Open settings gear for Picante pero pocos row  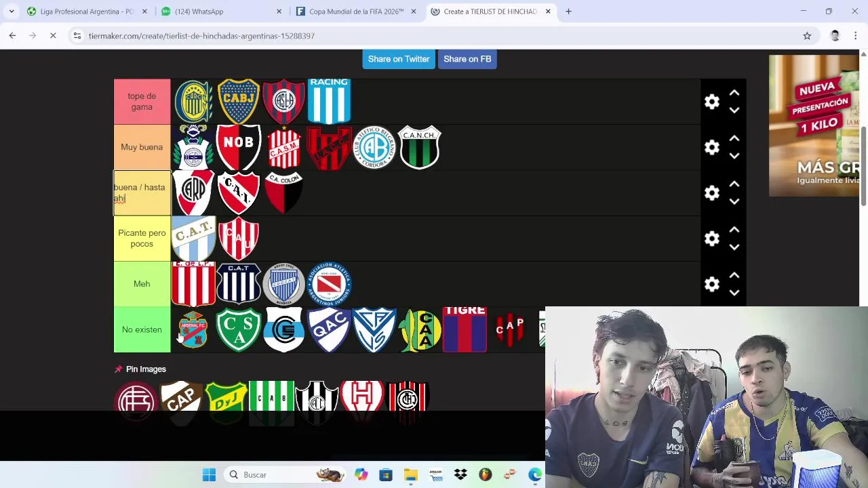click(711, 239)
